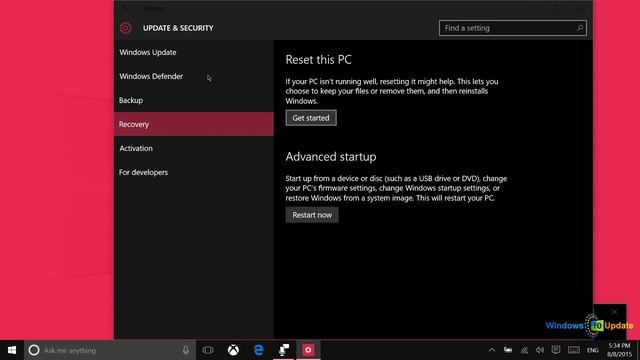The width and height of the screenshot is (640, 360).
Task: Click the Reset this PC heading
Action: click(x=318, y=60)
